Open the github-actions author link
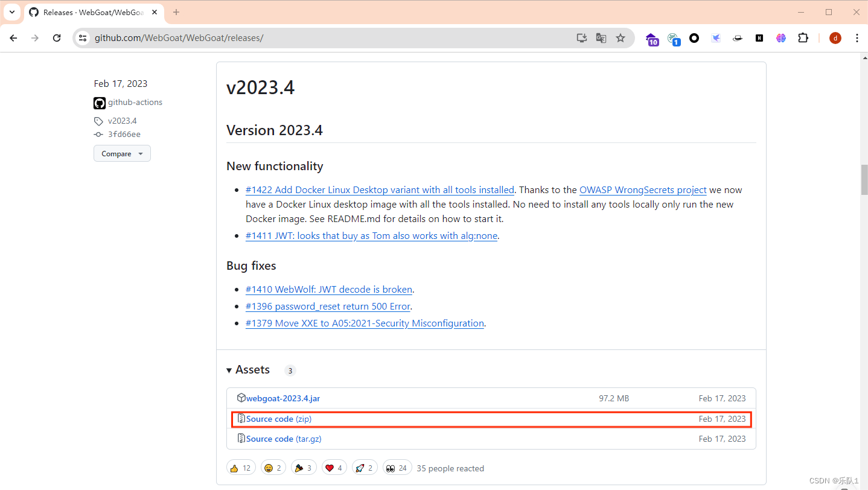 (135, 103)
